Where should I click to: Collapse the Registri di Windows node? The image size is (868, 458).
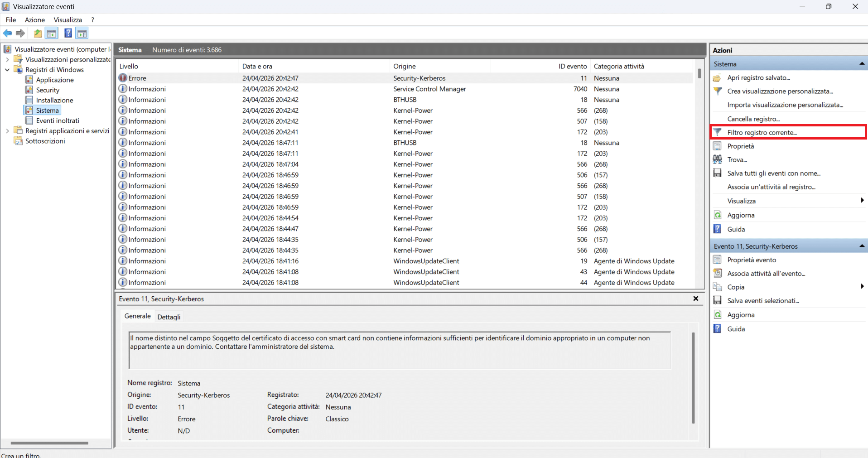pos(7,70)
